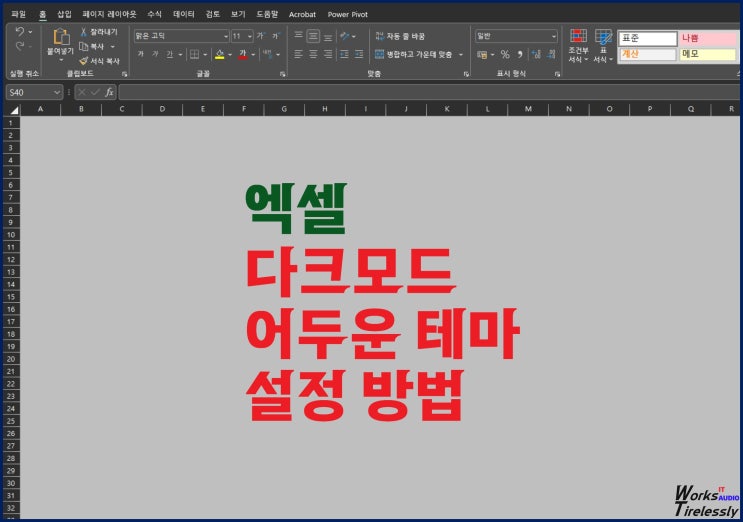The image size is (743, 522).
Task: Expand the 붙여넣기 paste options arrow
Action: (61, 60)
